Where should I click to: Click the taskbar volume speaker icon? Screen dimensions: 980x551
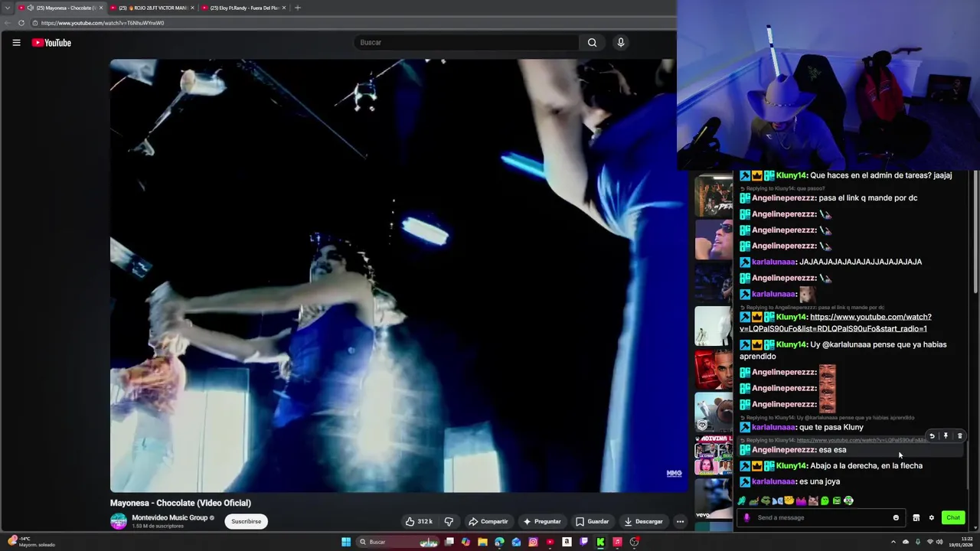pyautogui.click(x=939, y=542)
